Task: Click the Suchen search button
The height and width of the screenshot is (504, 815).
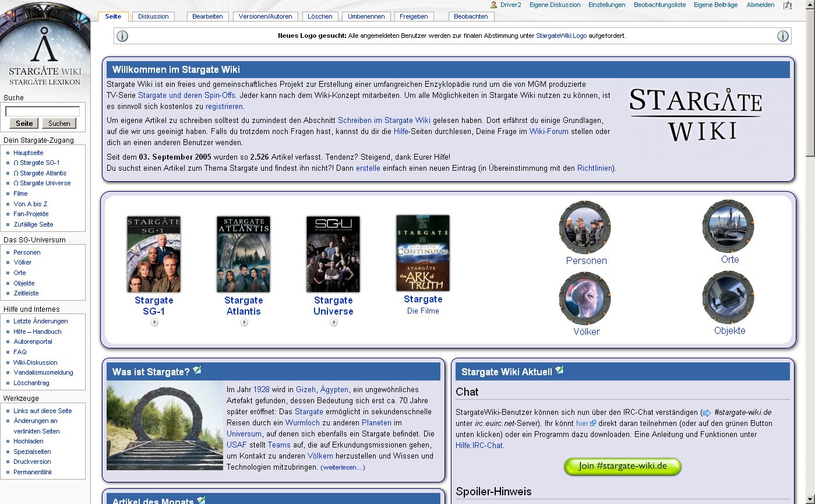Action: click(59, 124)
